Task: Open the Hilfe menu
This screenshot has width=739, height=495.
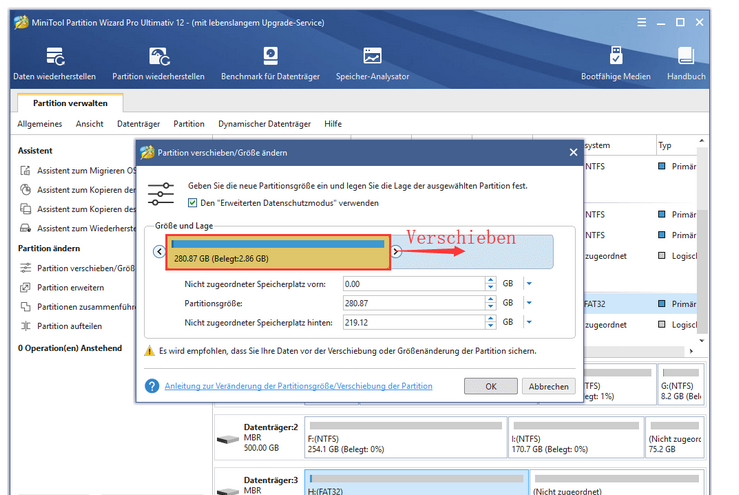Action: (x=333, y=124)
